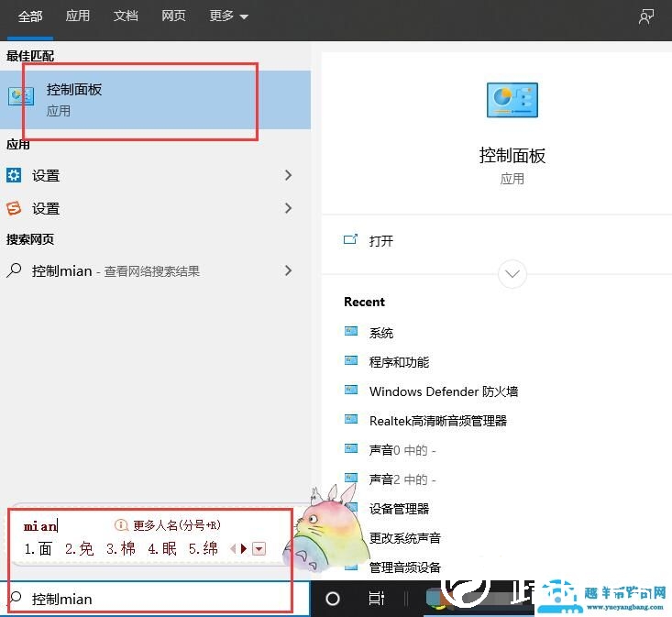Screen dimensions: 672x617
Task: Click icon beside Realtek高清晰音频管理器
Action: pyautogui.click(x=351, y=419)
